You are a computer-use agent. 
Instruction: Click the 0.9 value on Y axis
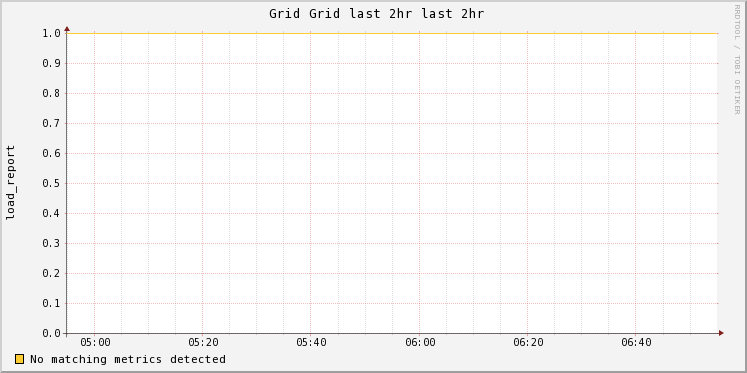coord(51,63)
